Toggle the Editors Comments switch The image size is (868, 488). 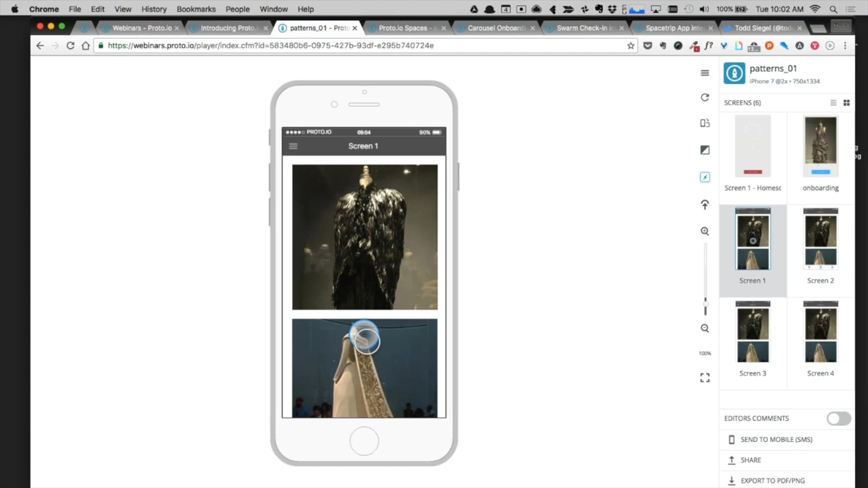[x=838, y=419]
